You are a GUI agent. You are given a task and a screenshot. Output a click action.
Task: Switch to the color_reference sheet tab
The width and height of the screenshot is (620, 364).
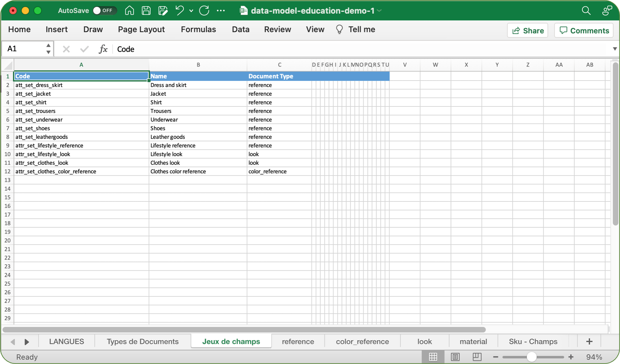click(x=362, y=342)
